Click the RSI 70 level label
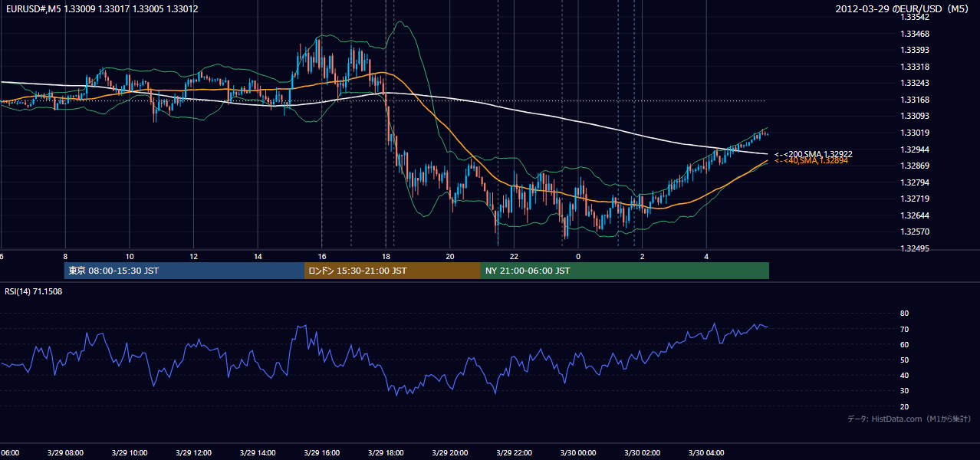Screen dimensions: 980x460 (x=904, y=329)
